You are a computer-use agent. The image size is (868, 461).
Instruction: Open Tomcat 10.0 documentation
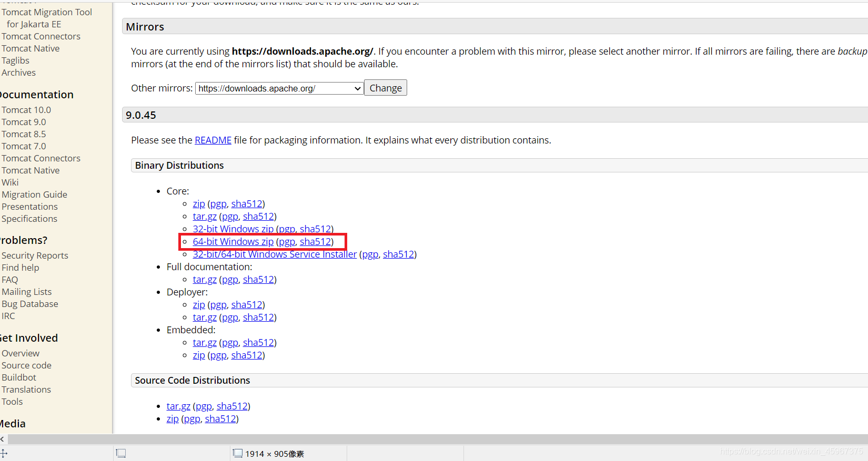pyautogui.click(x=26, y=110)
